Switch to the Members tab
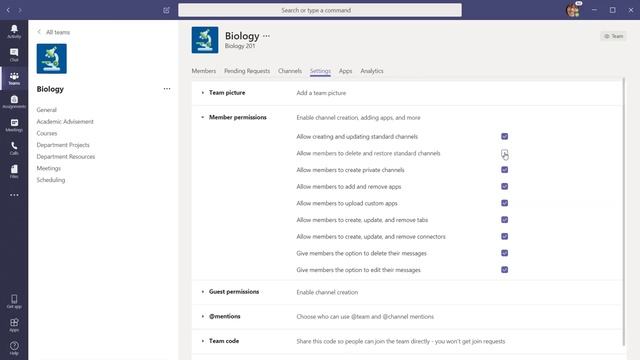Image resolution: width=640 pixels, height=360 pixels. (204, 71)
